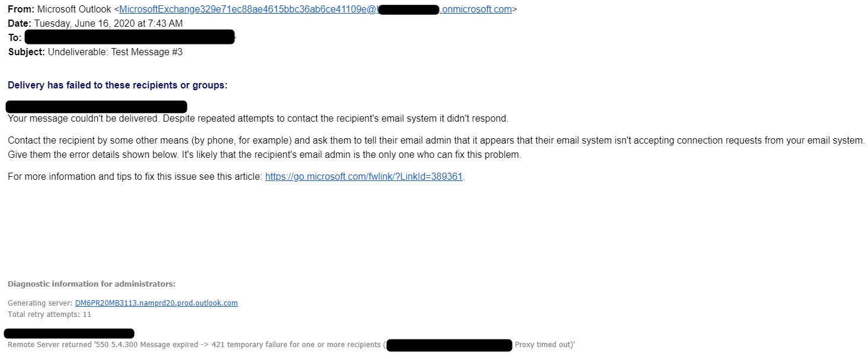Click subject 'Undeliverable: Test Message #3'
Screen dimensions: 868x359
click(x=115, y=52)
